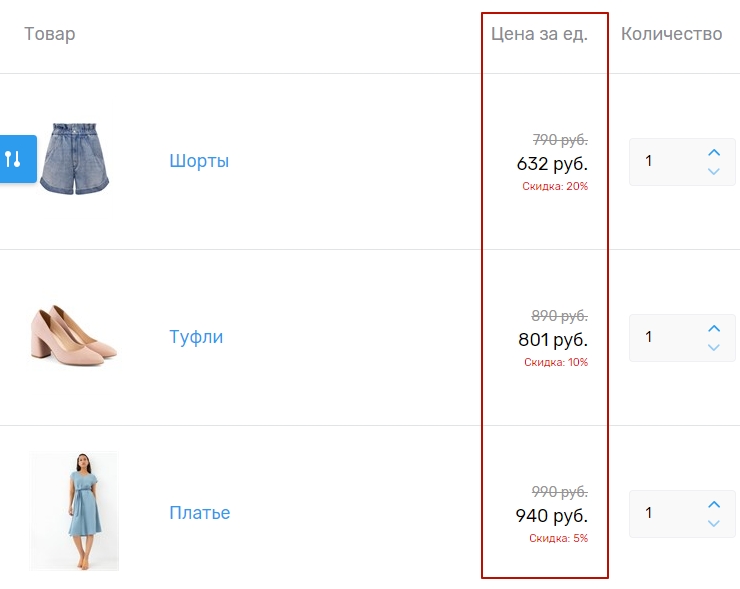Image resolution: width=740 pixels, height=589 pixels.
Task: Click the pink heels product image
Action: click(74, 336)
